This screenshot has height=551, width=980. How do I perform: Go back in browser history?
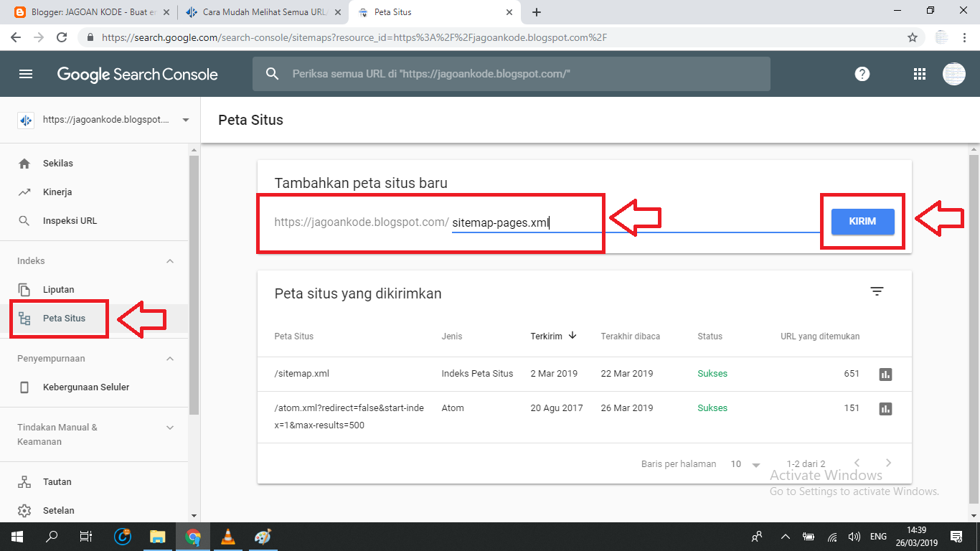[x=16, y=37]
